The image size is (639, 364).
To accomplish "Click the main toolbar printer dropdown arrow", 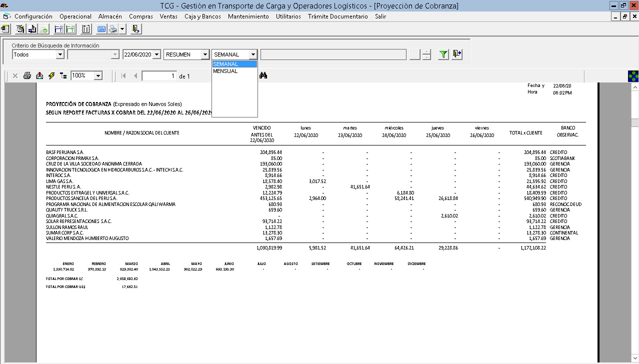I will [122, 29].
